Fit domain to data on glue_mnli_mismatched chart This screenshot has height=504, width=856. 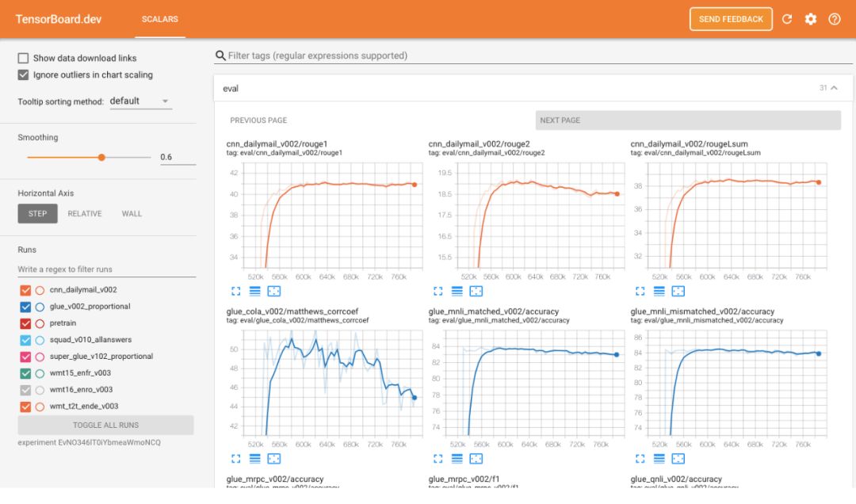coord(678,458)
